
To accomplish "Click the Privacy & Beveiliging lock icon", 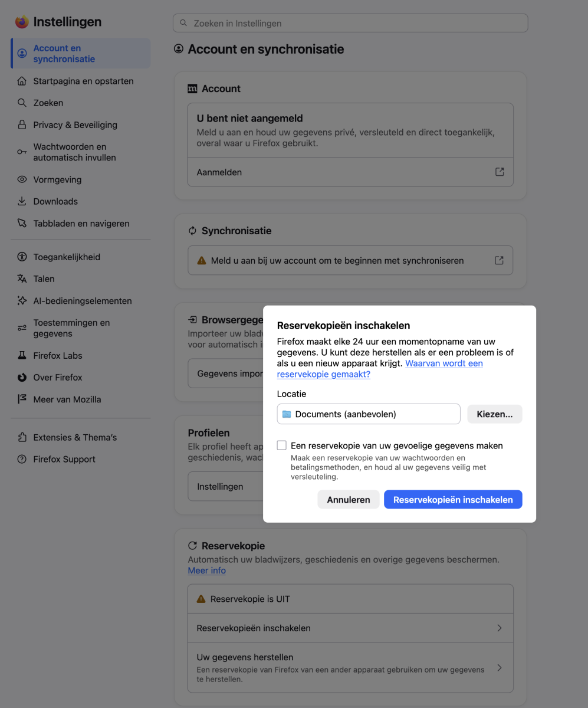I will (22, 124).
